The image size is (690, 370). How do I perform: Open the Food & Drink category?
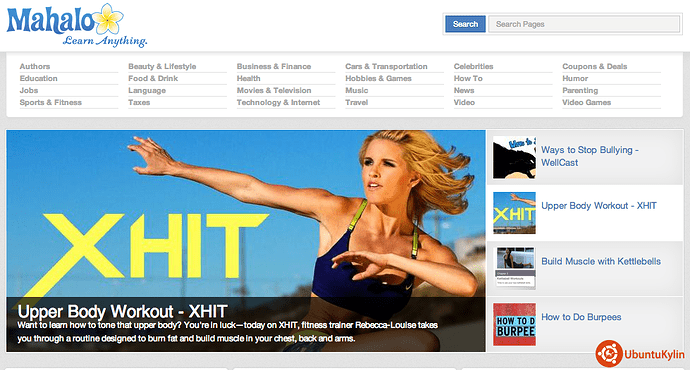click(153, 78)
